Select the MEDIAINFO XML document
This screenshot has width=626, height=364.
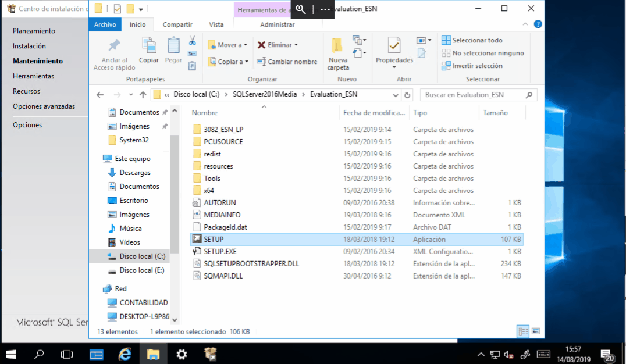coord(222,215)
